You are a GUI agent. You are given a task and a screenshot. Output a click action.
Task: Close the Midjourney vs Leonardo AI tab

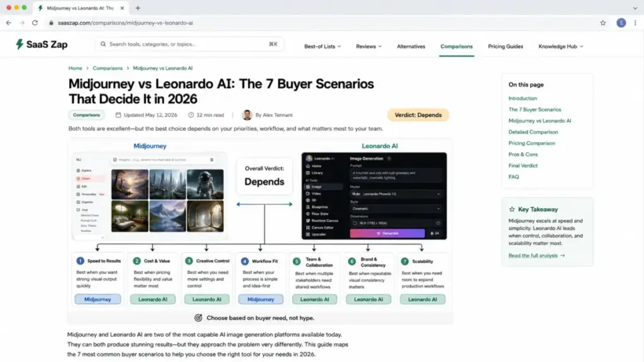click(x=122, y=8)
